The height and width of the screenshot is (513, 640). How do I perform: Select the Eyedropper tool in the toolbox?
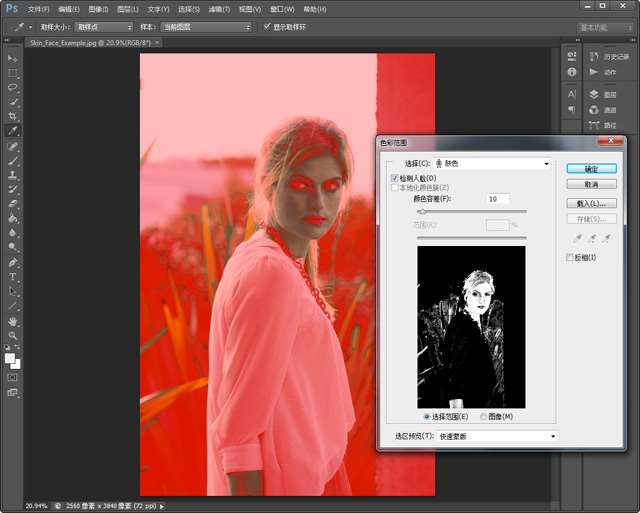(13, 131)
